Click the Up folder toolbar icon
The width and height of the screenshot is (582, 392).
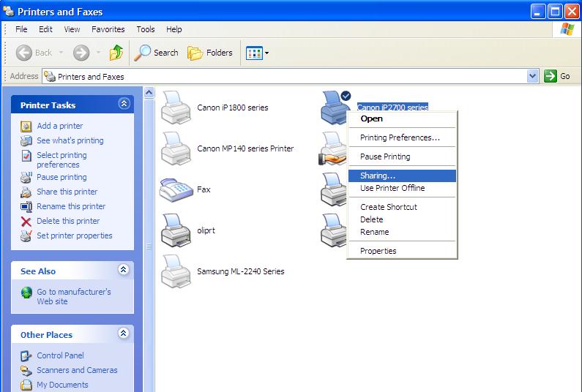pos(116,53)
